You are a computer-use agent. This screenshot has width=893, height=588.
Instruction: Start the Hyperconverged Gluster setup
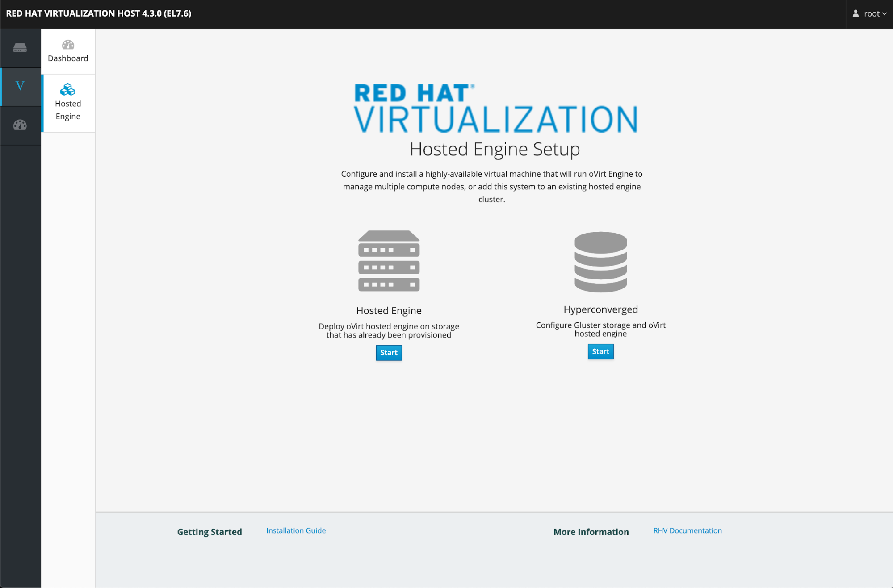pyautogui.click(x=600, y=352)
